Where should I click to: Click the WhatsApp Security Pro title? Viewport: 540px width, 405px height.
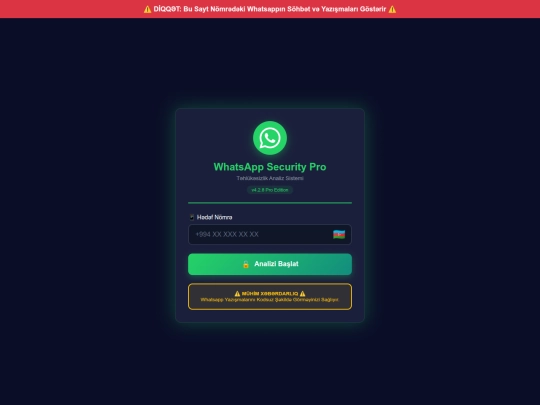270,167
